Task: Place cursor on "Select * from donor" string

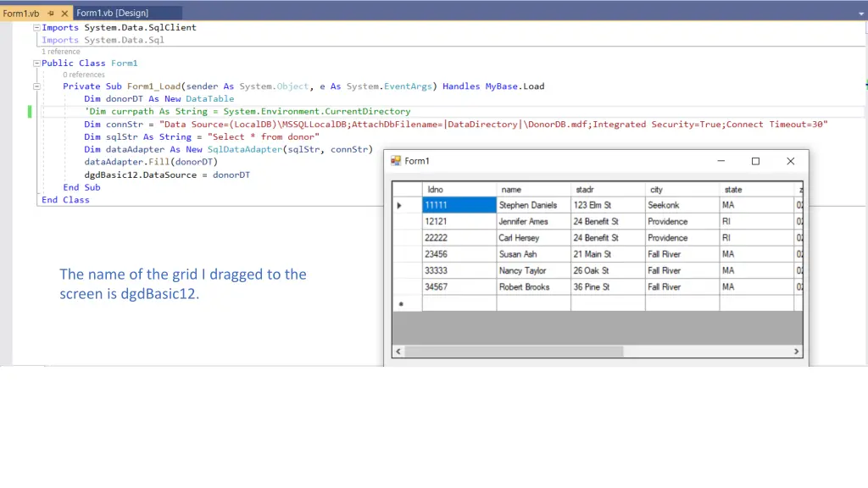Action: click(264, 136)
